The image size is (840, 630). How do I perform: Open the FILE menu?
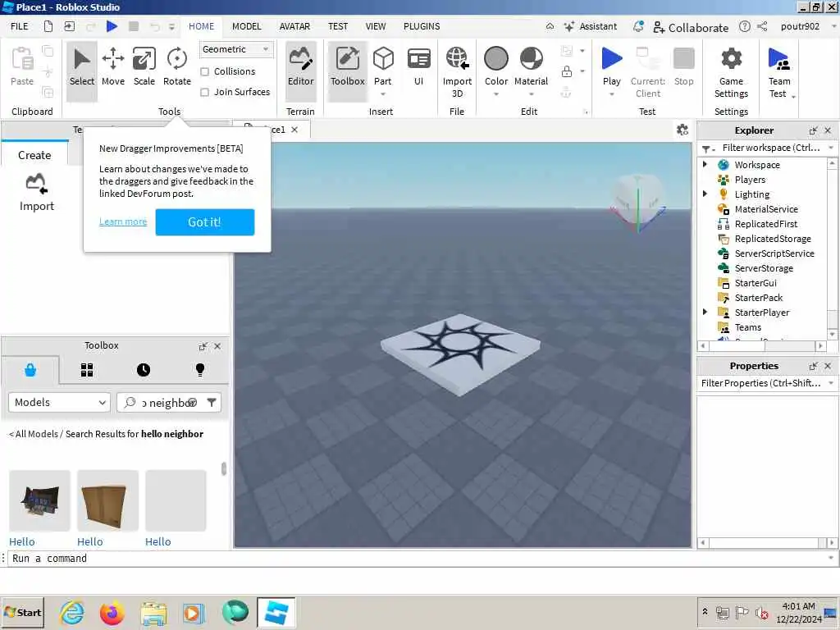pos(20,26)
